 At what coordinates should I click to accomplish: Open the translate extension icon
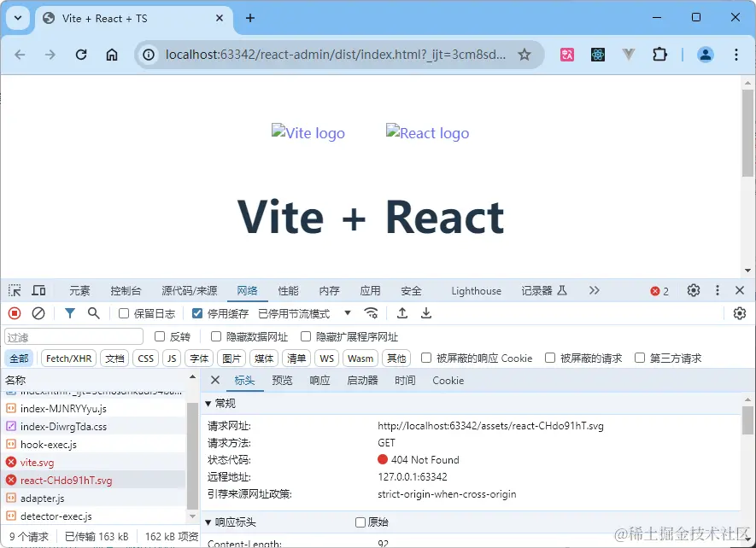pyautogui.click(x=567, y=55)
